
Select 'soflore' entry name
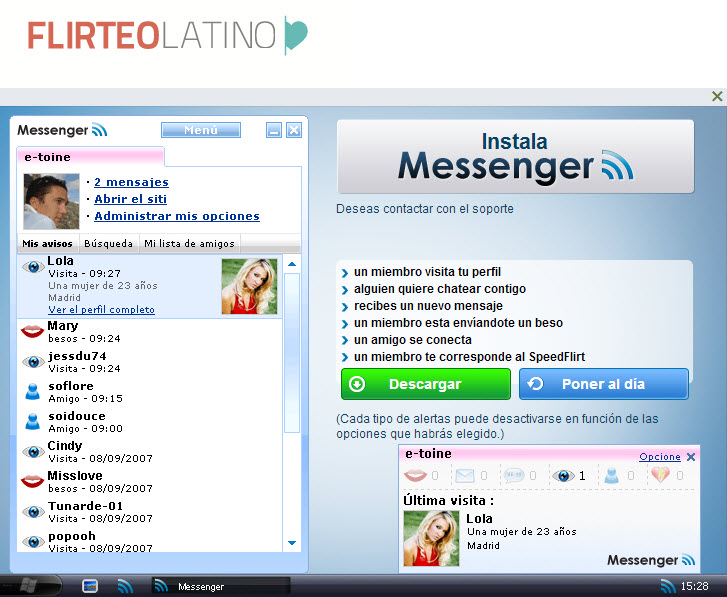coord(71,386)
